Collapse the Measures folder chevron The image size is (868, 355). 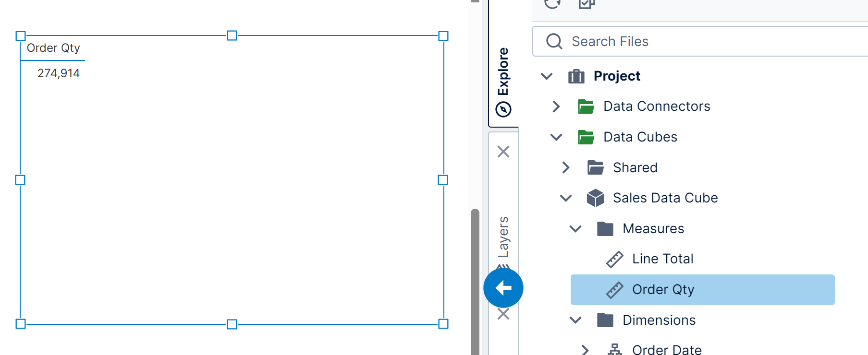(575, 228)
